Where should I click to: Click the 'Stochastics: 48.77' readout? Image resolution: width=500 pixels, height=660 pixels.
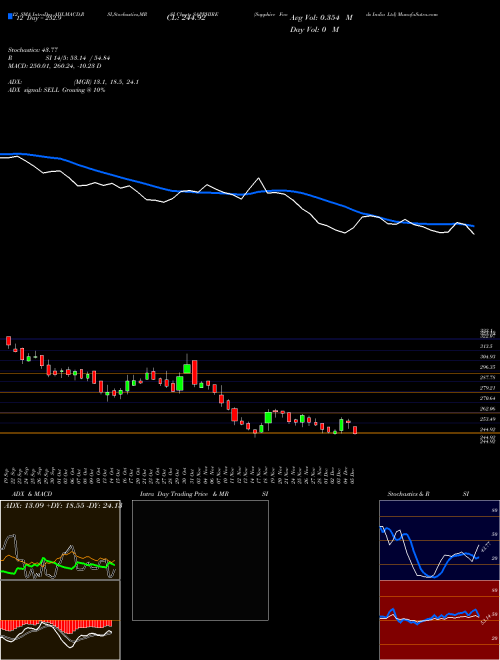(x=31, y=50)
